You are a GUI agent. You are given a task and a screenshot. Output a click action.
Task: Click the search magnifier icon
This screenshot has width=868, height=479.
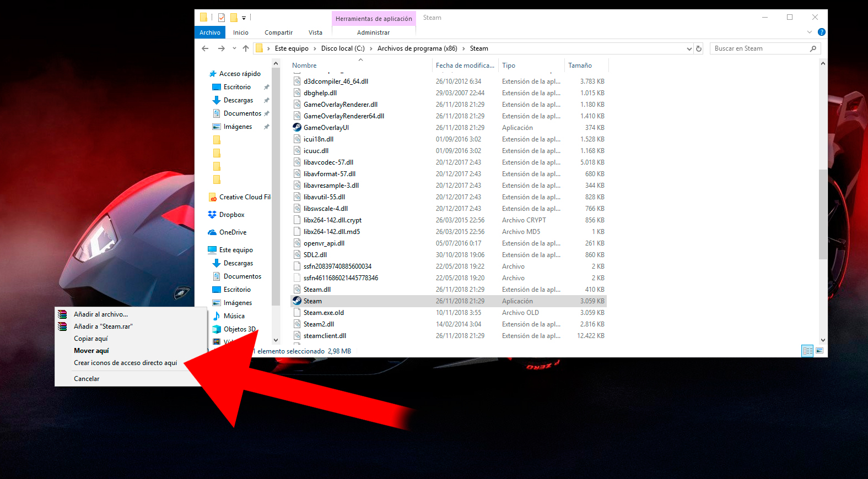point(813,48)
